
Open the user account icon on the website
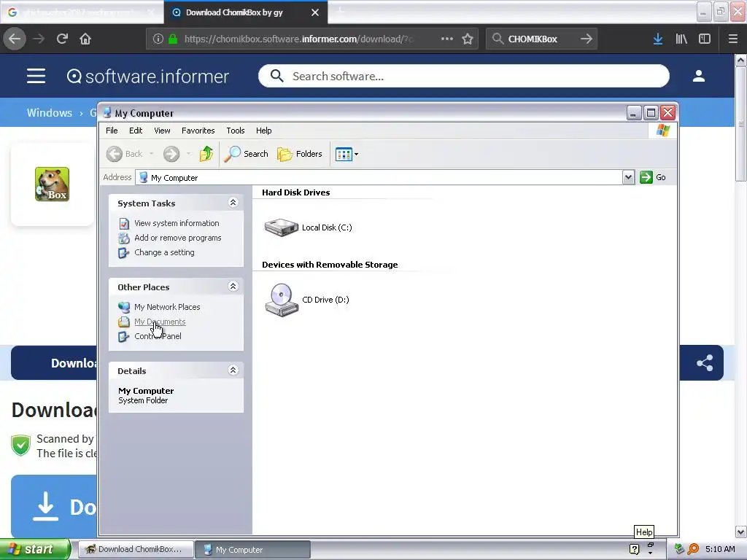(698, 76)
